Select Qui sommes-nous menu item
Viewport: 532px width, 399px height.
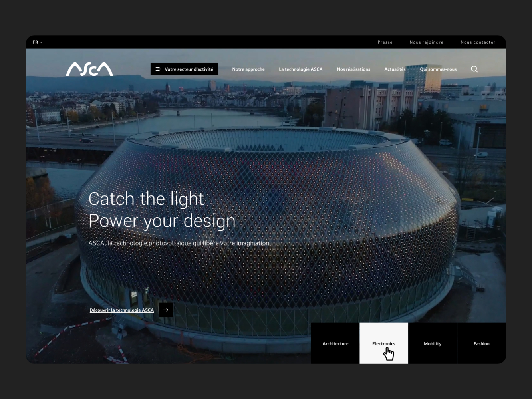[x=438, y=69]
